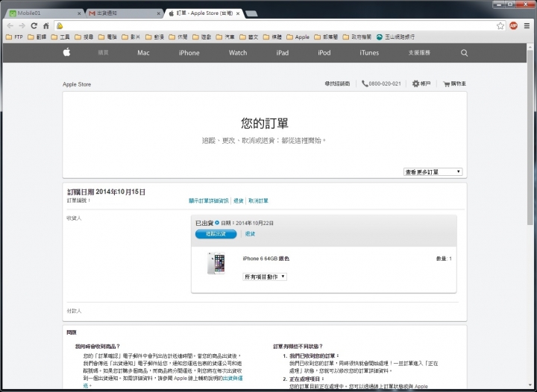Open the 影片 bookmark folder
This screenshot has width=537, height=392.
(131, 37)
